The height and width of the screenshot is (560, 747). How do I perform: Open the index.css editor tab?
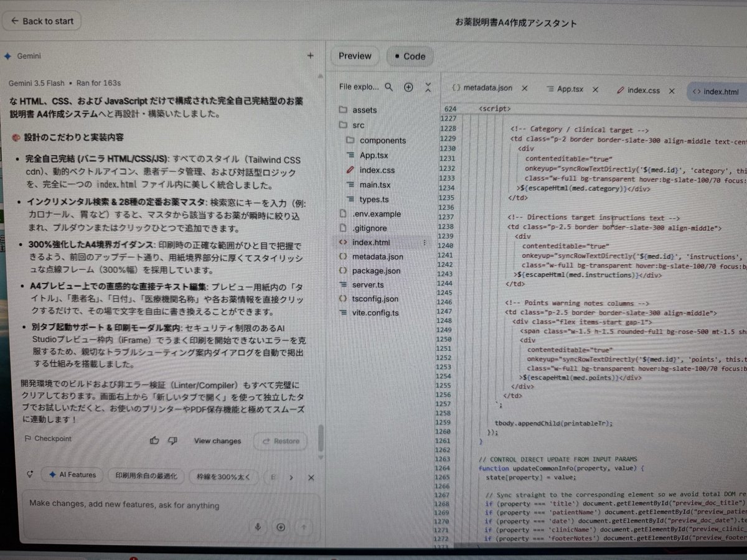[x=637, y=90]
